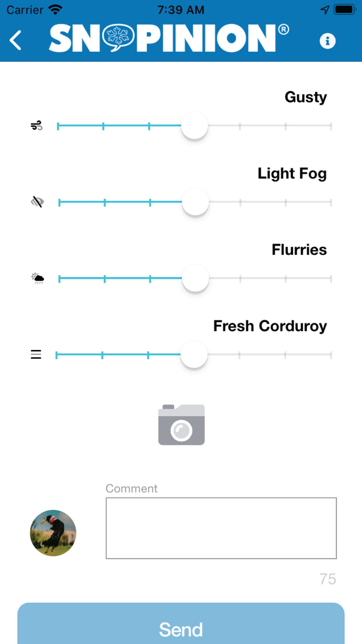Viewport: 362px width, 644px height.
Task: Click the Flurries slider handle
Action: point(195,278)
